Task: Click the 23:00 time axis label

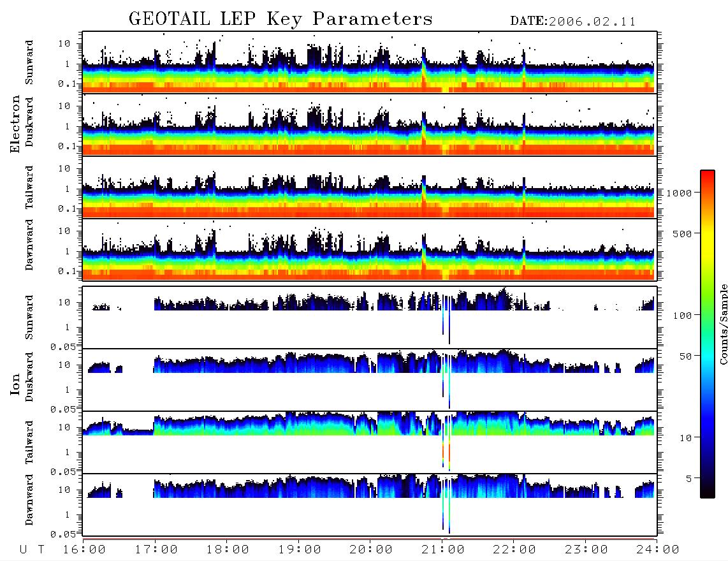Action: (586, 550)
